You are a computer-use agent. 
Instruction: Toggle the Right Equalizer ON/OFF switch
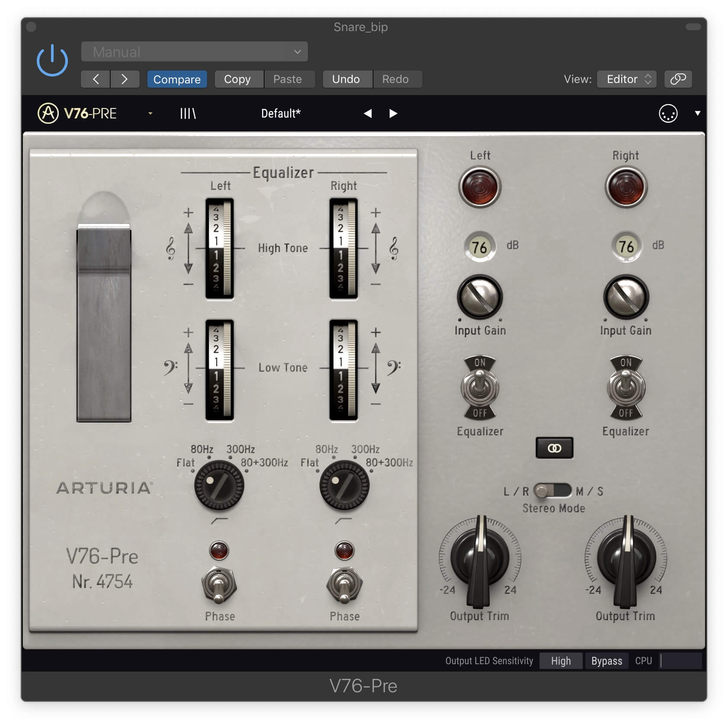point(626,387)
